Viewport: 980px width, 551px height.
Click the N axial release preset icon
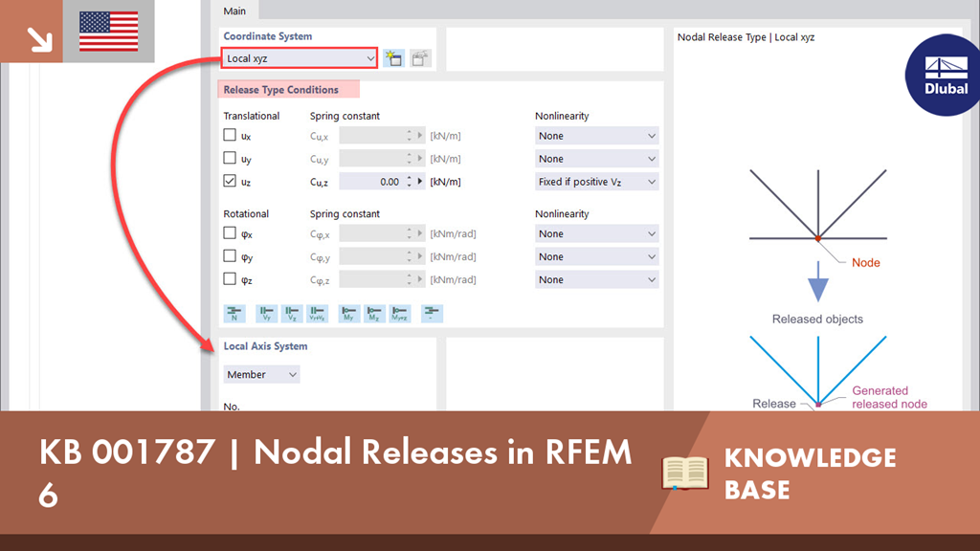234,313
